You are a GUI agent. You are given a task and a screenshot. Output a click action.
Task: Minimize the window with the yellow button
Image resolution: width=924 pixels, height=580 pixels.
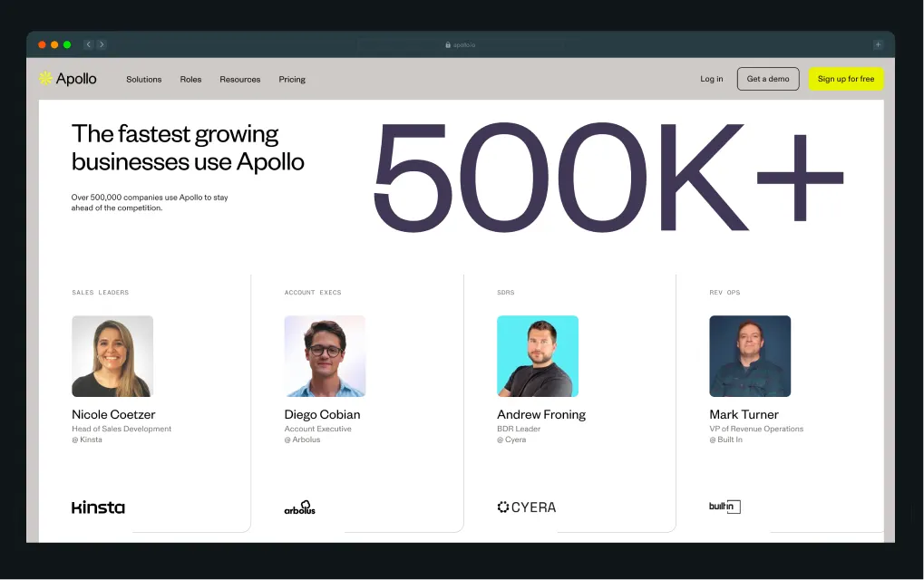pos(54,44)
